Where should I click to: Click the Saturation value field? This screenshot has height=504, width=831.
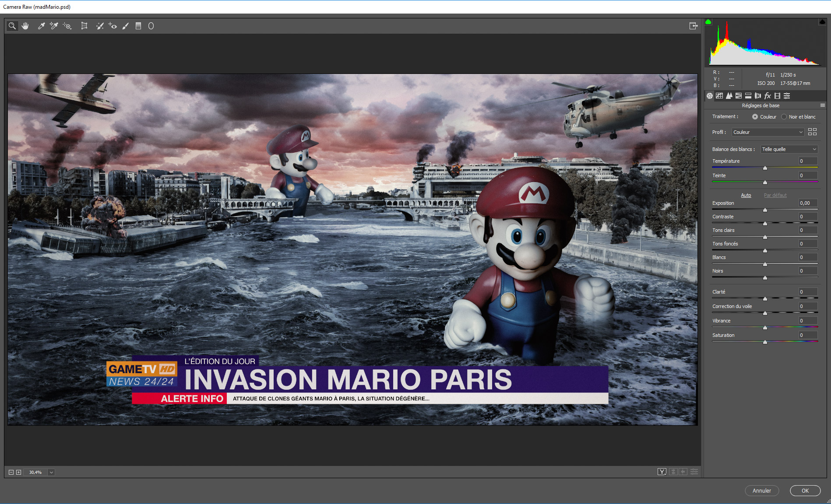808,335
